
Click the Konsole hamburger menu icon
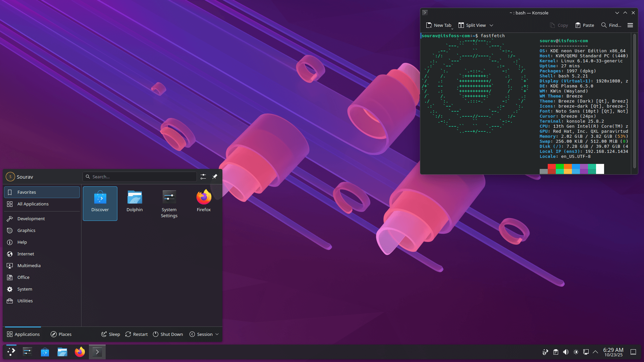[x=630, y=25]
